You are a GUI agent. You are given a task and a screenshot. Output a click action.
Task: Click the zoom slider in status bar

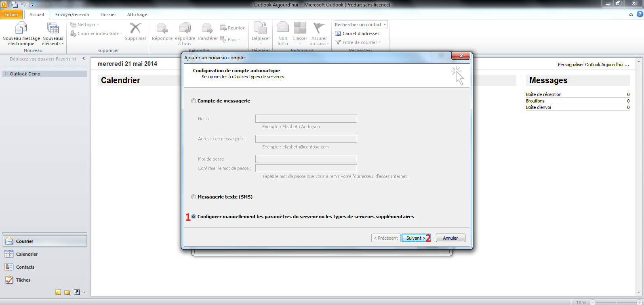click(614, 302)
